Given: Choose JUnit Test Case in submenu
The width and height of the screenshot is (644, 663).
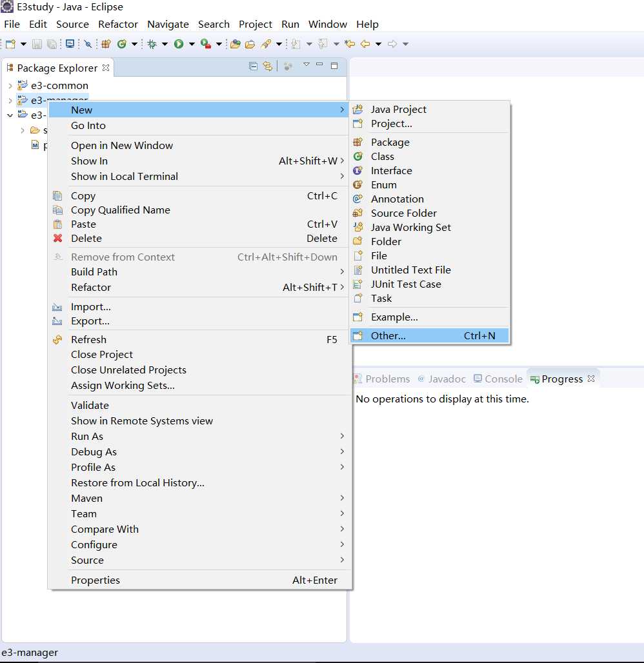Looking at the screenshot, I should [x=430, y=284].
